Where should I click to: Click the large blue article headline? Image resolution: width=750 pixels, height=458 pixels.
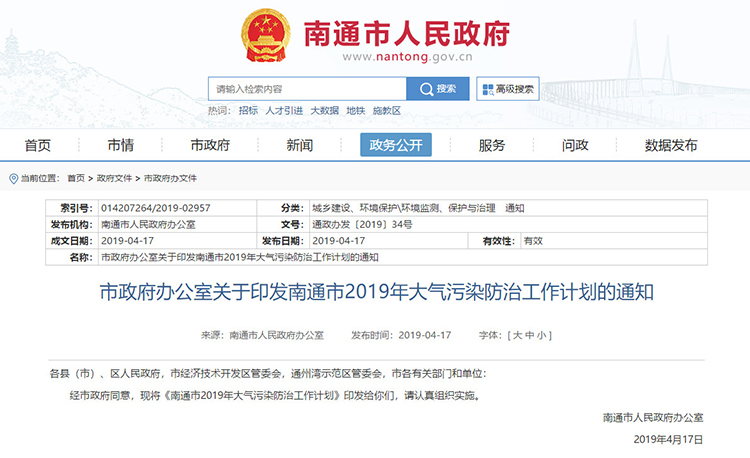376,292
